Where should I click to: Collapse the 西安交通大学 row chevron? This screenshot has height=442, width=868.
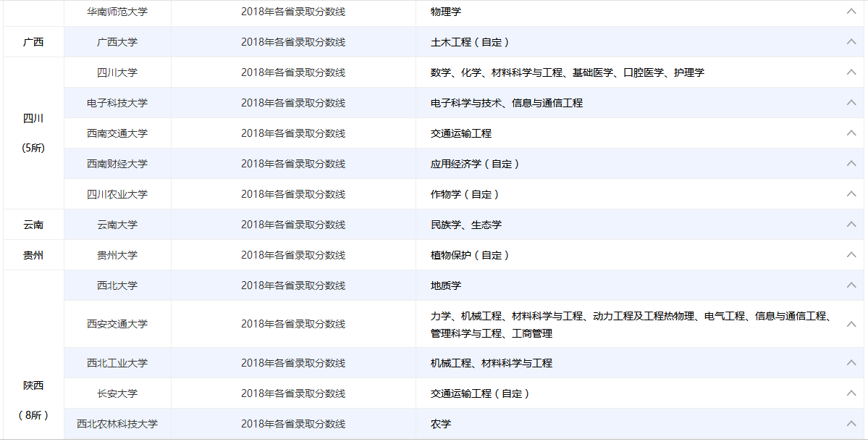[851, 324]
